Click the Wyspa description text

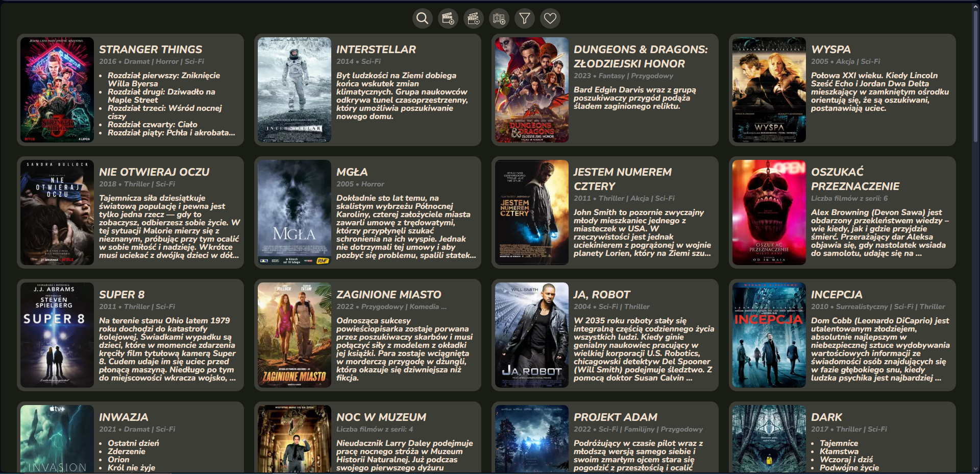point(880,92)
